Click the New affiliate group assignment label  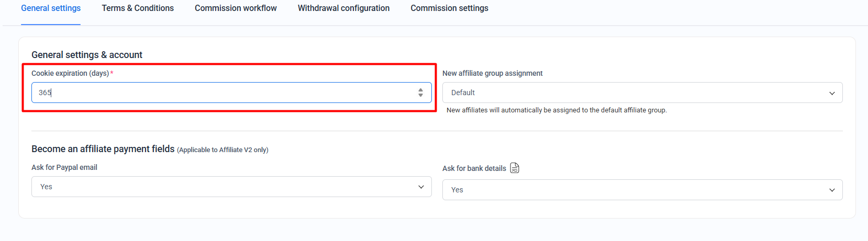pyautogui.click(x=492, y=73)
